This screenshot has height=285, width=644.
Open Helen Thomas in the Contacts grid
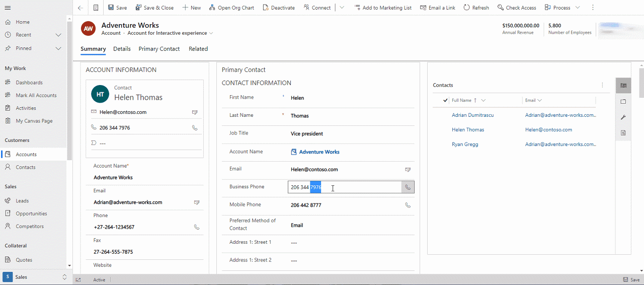click(468, 130)
